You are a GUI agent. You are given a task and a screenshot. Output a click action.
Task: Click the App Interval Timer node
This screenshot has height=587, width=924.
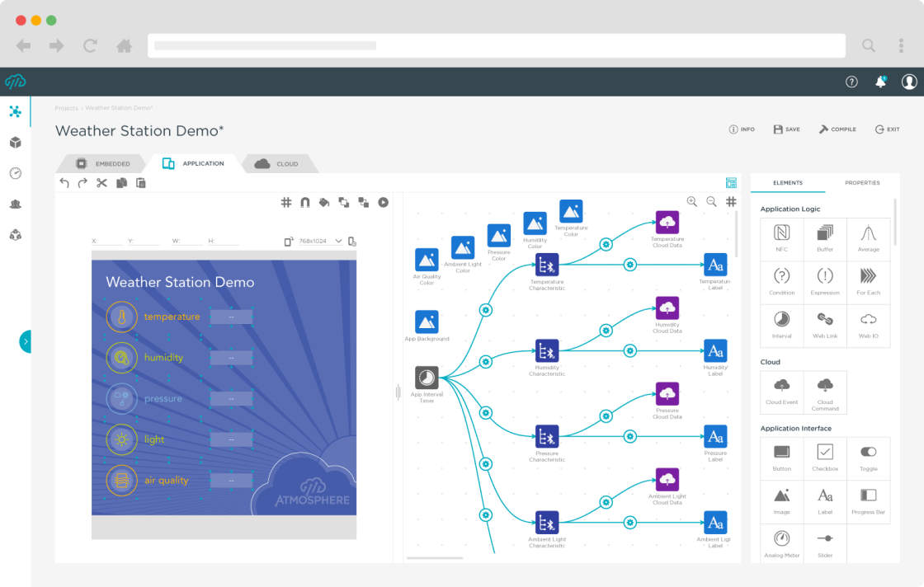pos(427,378)
